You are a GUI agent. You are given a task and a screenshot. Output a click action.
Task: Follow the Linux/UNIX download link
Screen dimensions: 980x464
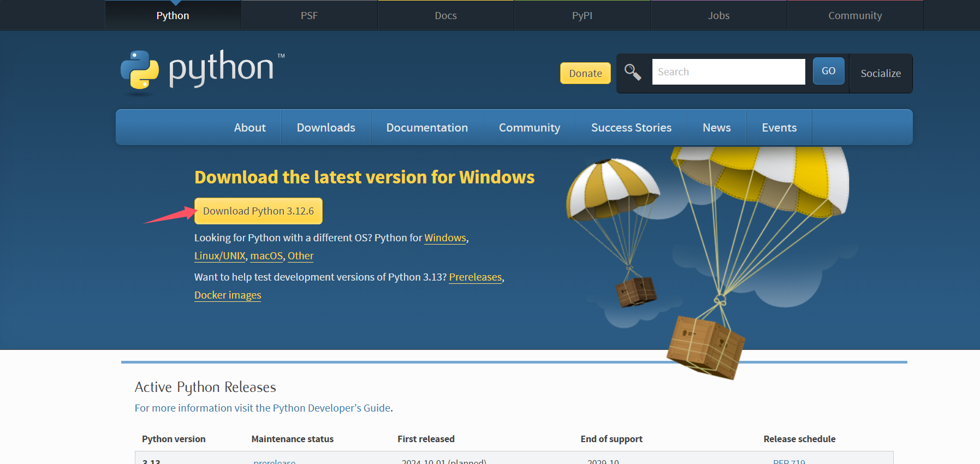[x=219, y=256]
